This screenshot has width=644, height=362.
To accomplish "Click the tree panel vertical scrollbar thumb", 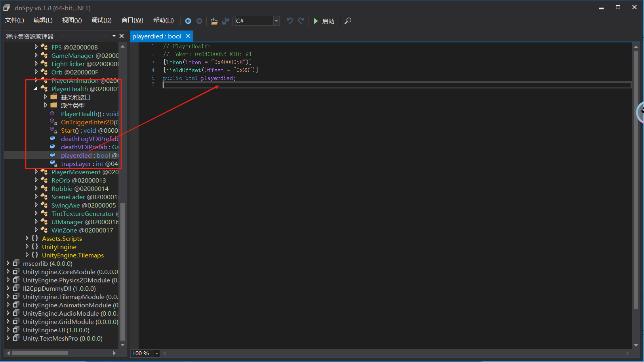I will pyautogui.click(x=122, y=272).
